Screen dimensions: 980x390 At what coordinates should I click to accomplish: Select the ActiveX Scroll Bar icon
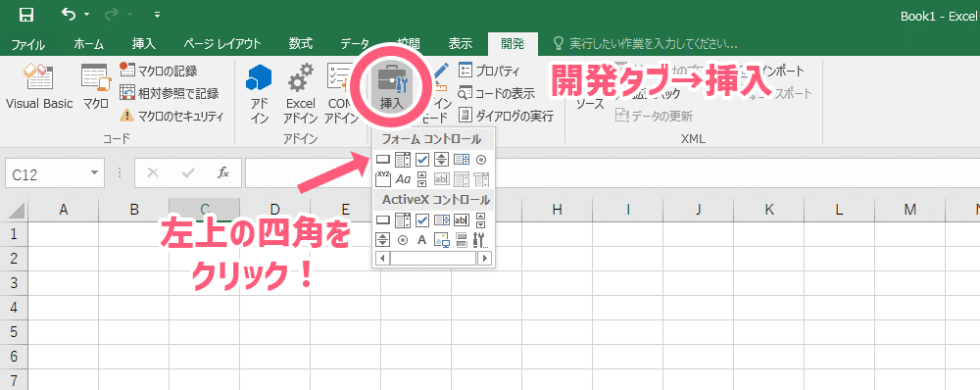[x=480, y=220]
